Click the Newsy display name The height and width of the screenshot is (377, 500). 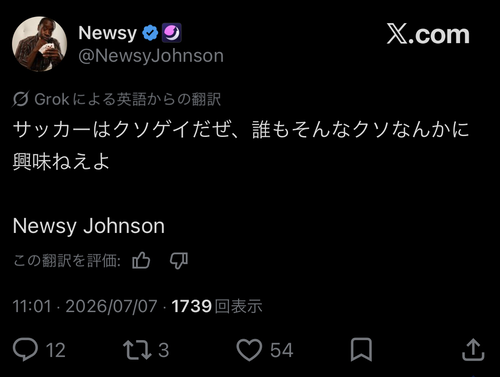point(108,33)
